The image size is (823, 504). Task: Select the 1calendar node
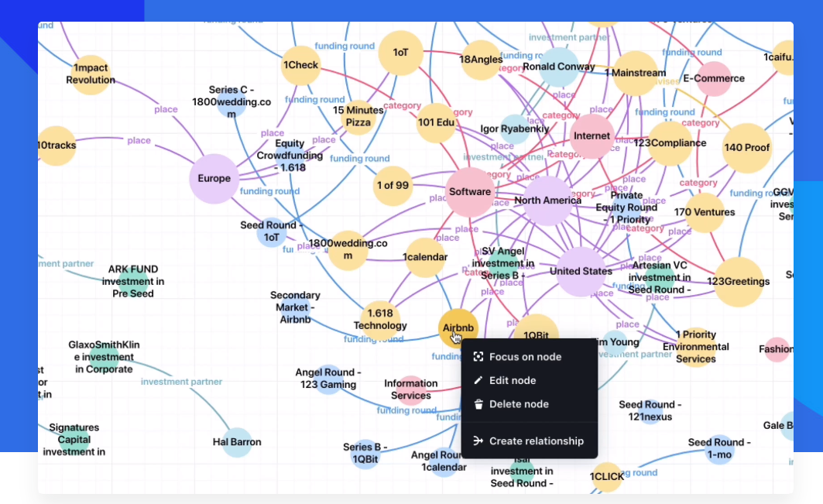click(x=425, y=257)
